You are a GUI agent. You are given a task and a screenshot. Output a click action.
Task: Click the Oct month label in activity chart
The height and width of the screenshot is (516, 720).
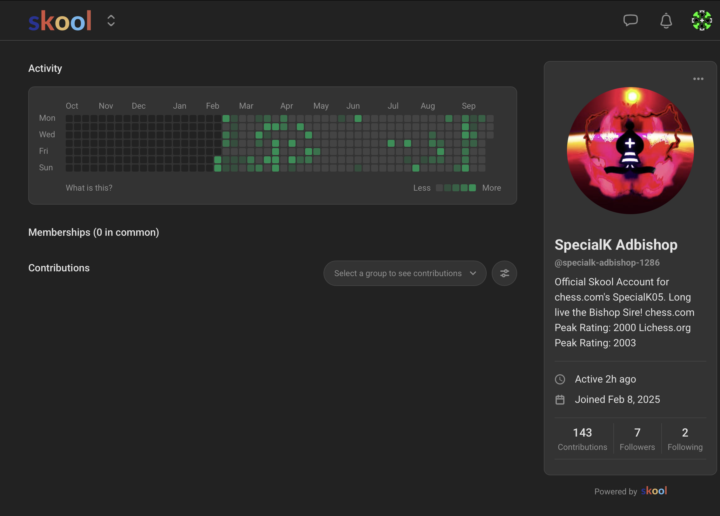[72, 106]
